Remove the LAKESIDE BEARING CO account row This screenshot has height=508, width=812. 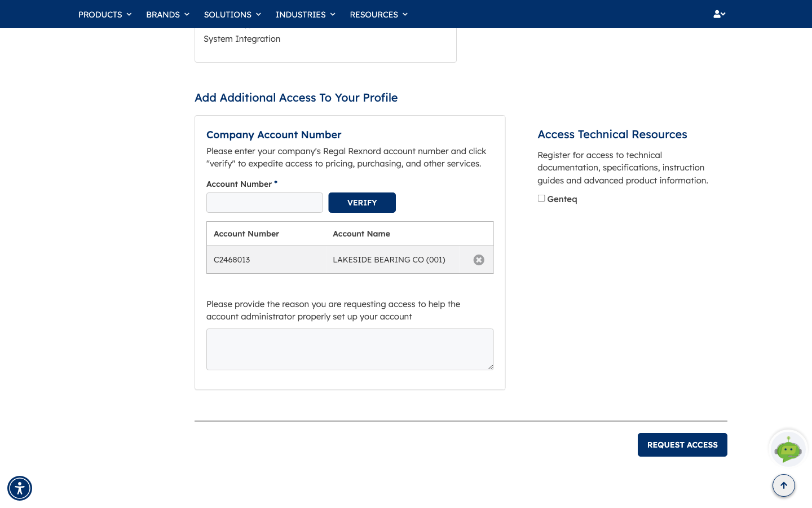(x=479, y=260)
